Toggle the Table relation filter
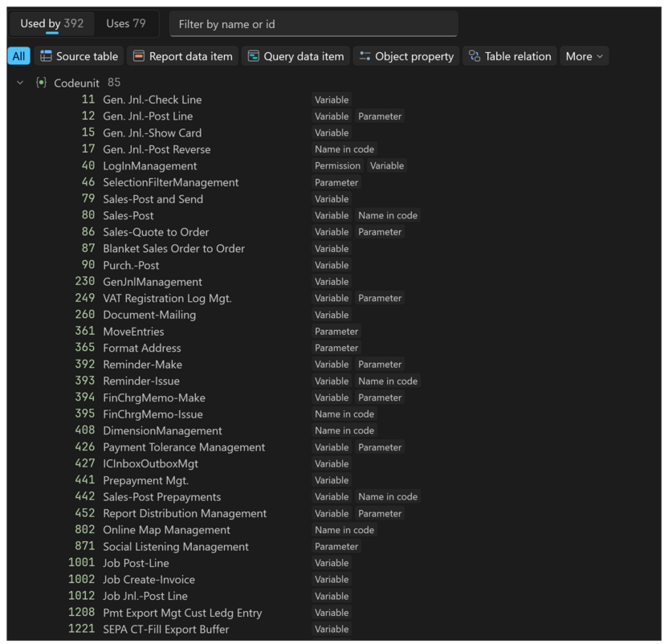 pyautogui.click(x=510, y=56)
